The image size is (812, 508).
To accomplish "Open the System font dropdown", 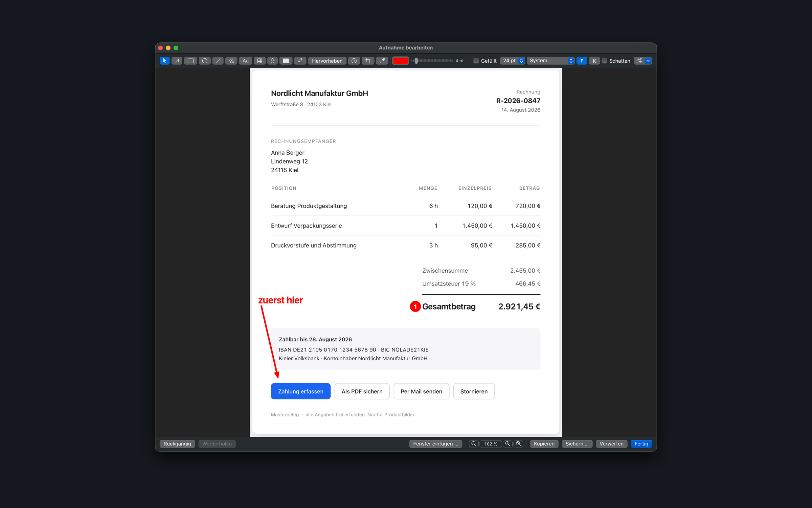I will (551, 61).
